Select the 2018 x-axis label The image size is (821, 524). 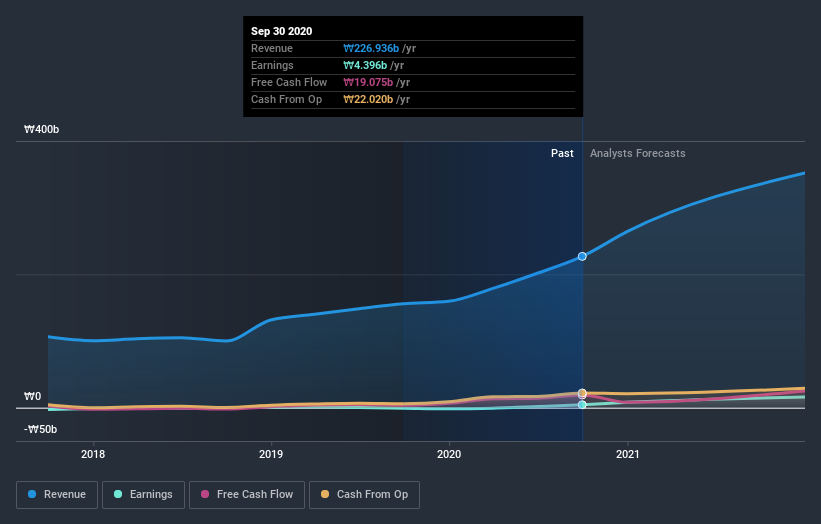tap(93, 454)
